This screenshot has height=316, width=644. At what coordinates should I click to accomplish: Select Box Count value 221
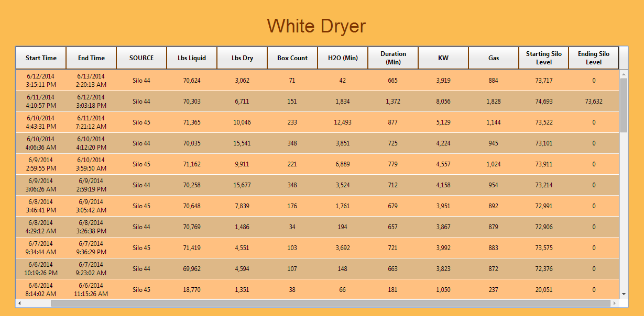tap(292, 164)
